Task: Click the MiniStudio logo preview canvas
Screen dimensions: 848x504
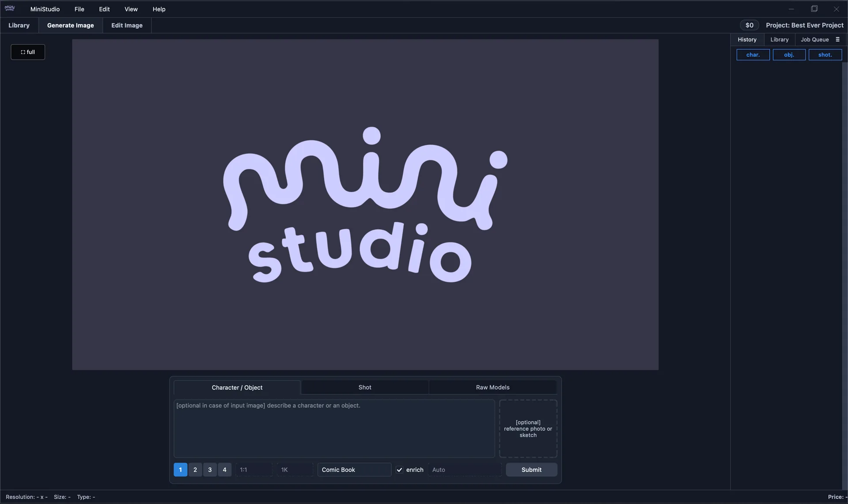Action: (365, 205)
